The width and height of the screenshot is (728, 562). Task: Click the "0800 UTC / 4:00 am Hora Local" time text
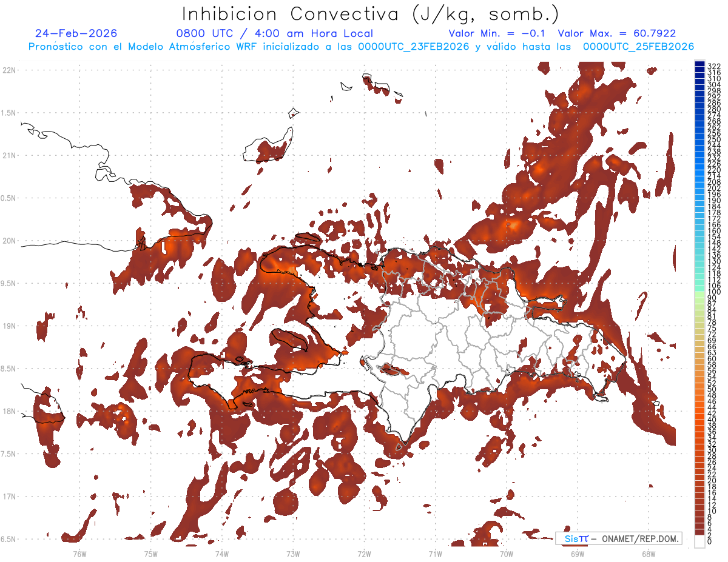pos(275,33)
